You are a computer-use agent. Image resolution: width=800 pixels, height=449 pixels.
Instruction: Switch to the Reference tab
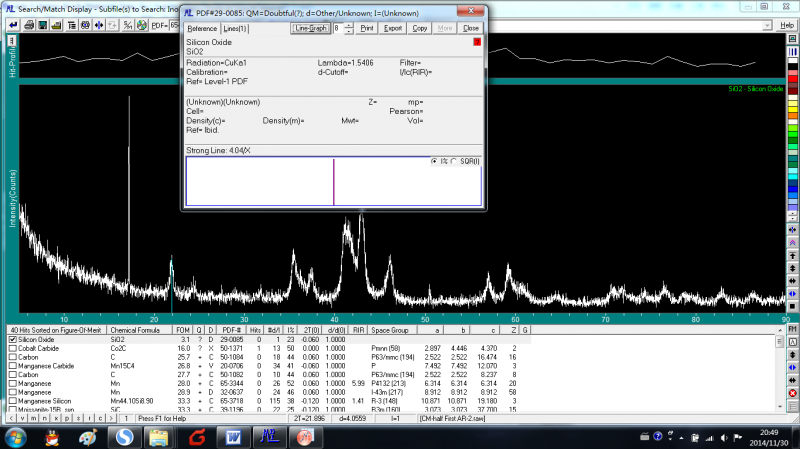(x=202, y=28)
